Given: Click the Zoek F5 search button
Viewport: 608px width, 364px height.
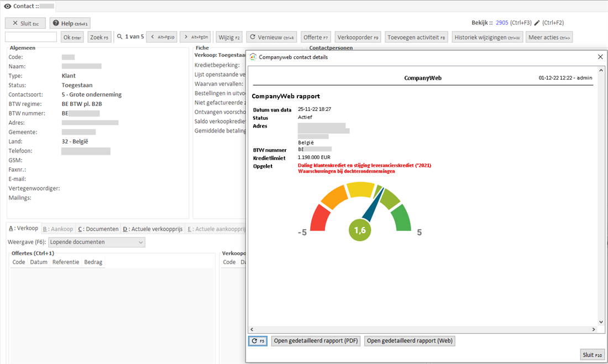Looking at the screenshot, I should tap(99, 37).
